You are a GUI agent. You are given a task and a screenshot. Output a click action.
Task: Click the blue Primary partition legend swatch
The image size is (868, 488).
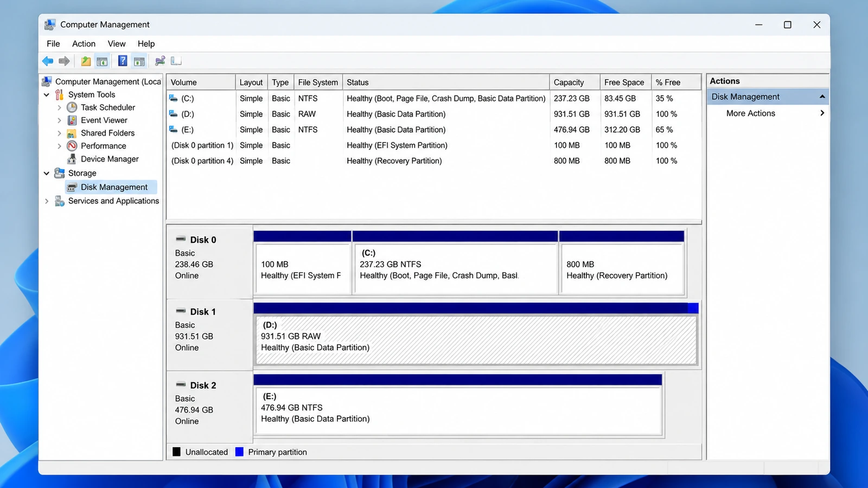tap(239, 452)
